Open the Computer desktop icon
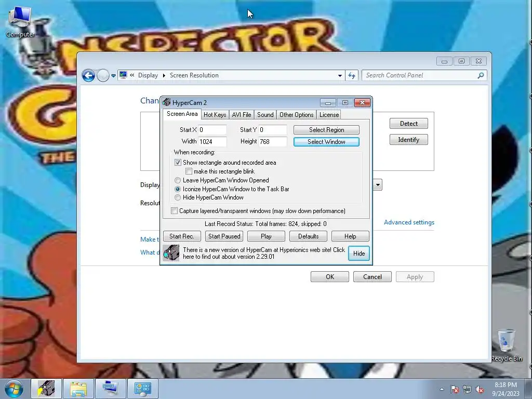 [20, 21]
